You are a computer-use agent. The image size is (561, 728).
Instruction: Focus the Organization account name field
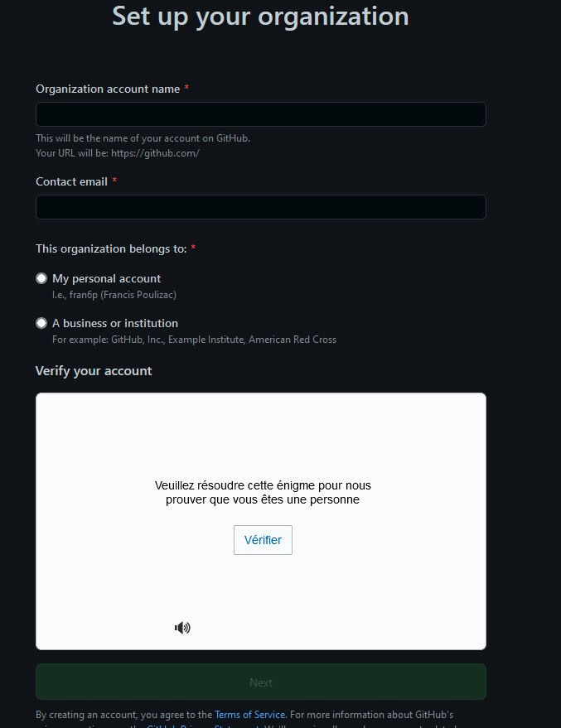coord(260,114)
